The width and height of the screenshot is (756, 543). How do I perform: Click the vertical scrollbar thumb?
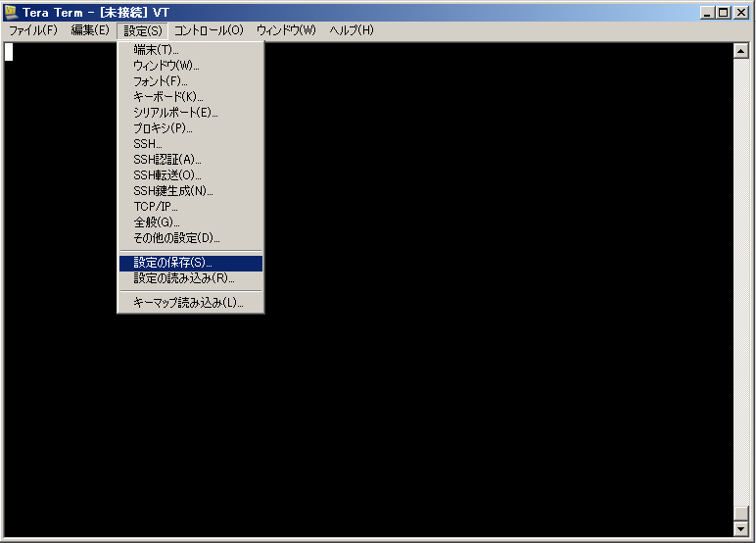740,514
